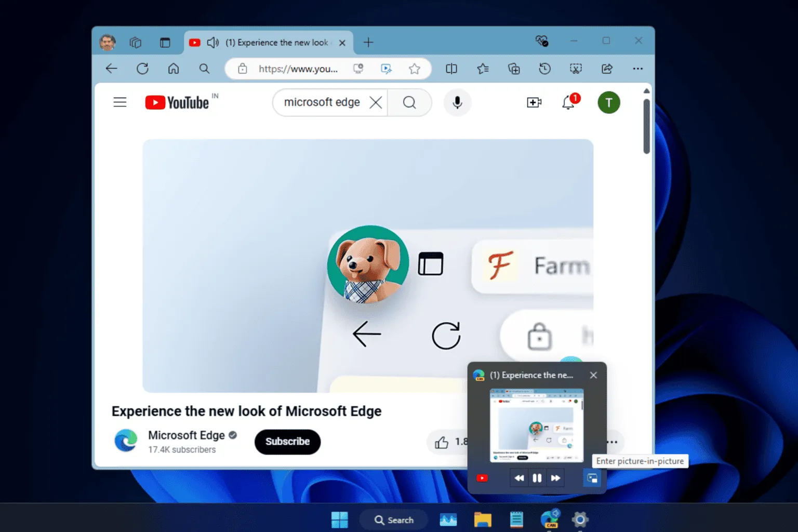
Task: Start a web capture screenshot
Action: (576, 69)
